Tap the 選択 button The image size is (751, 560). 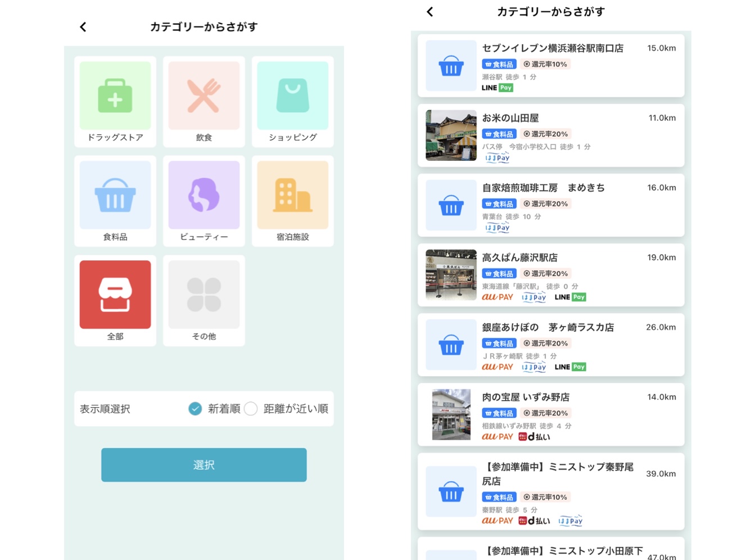204,465
